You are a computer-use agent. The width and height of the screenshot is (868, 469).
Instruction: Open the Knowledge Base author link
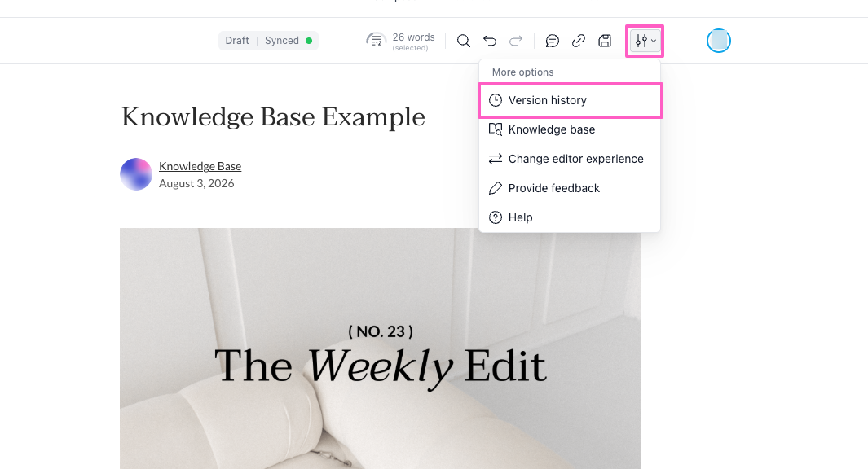point(200,166)
